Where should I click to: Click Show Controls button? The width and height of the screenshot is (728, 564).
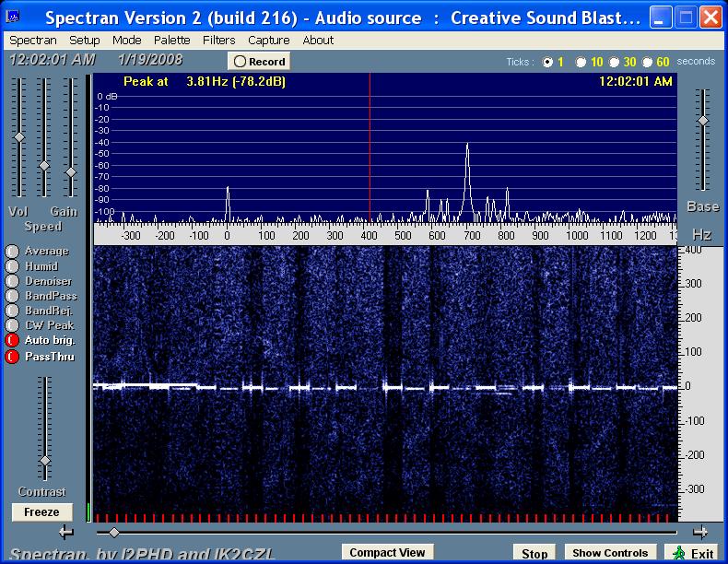[x=610, y=553]
